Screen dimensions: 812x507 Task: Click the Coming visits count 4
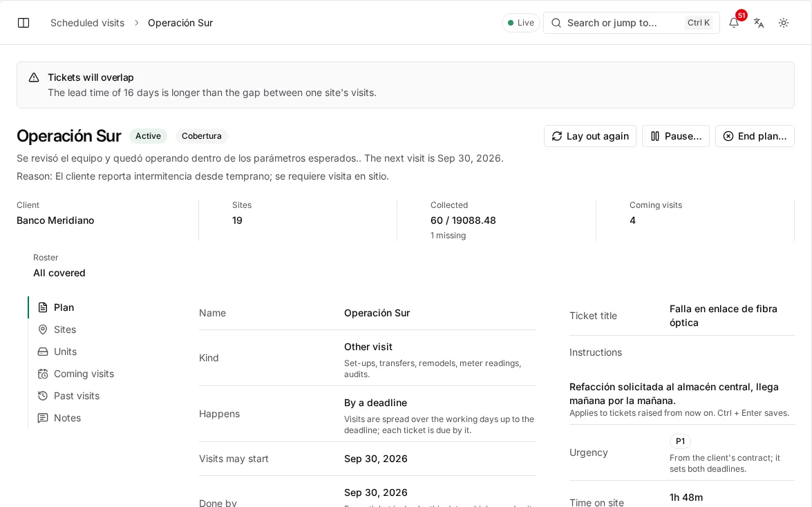632,220
